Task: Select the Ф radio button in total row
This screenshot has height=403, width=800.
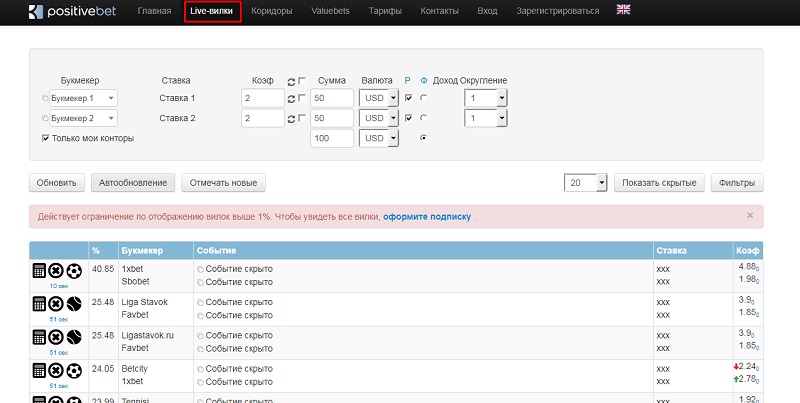Action: point(424,138)
